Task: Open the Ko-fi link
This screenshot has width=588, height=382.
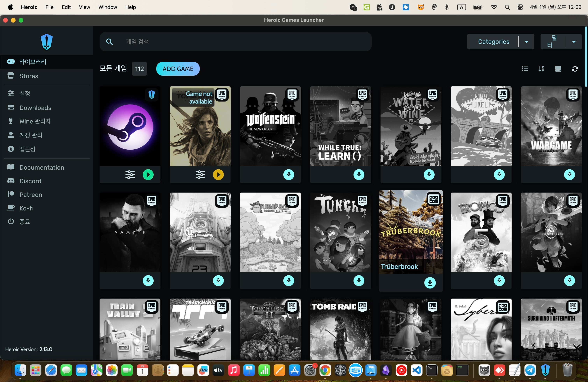Action: tap(47, 208)
